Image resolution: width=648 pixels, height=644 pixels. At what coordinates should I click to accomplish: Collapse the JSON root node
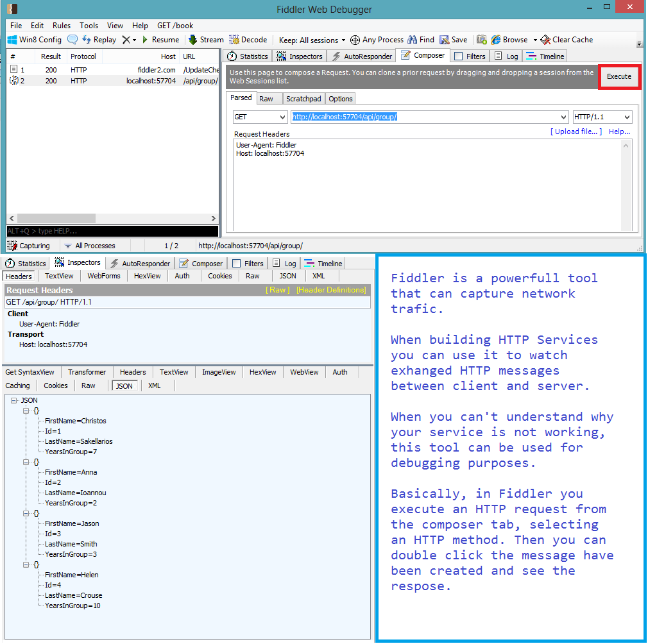14,401
